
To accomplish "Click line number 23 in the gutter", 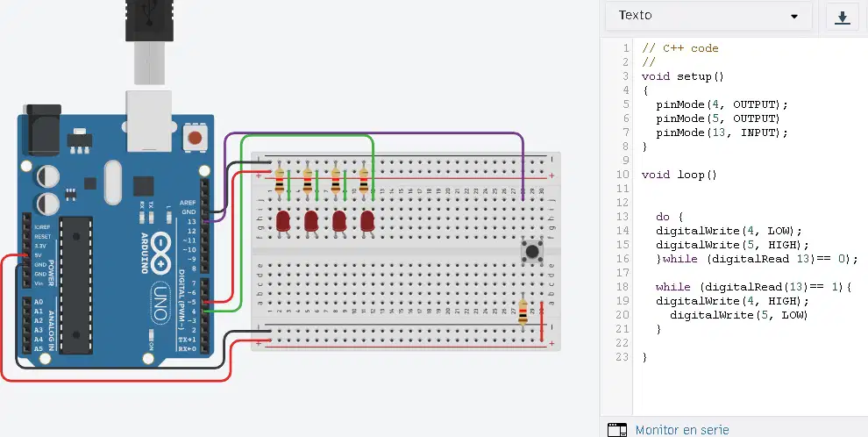I will coord(623,357).
